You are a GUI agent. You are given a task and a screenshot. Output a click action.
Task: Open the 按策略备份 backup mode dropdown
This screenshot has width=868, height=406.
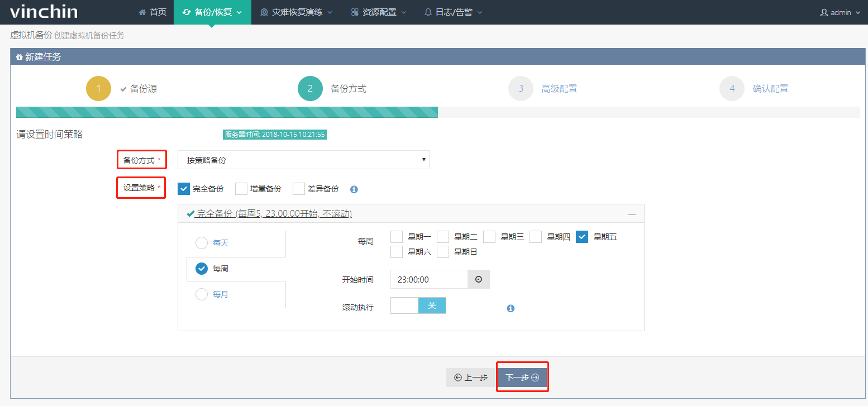[303, 160]
